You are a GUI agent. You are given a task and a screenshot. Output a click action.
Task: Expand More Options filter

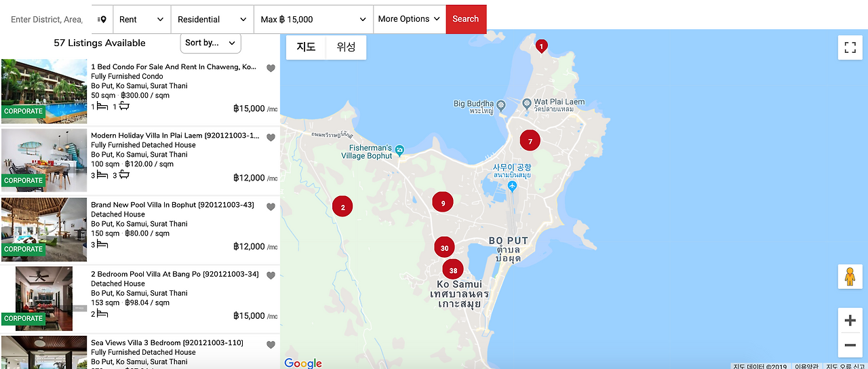[409, 19]
